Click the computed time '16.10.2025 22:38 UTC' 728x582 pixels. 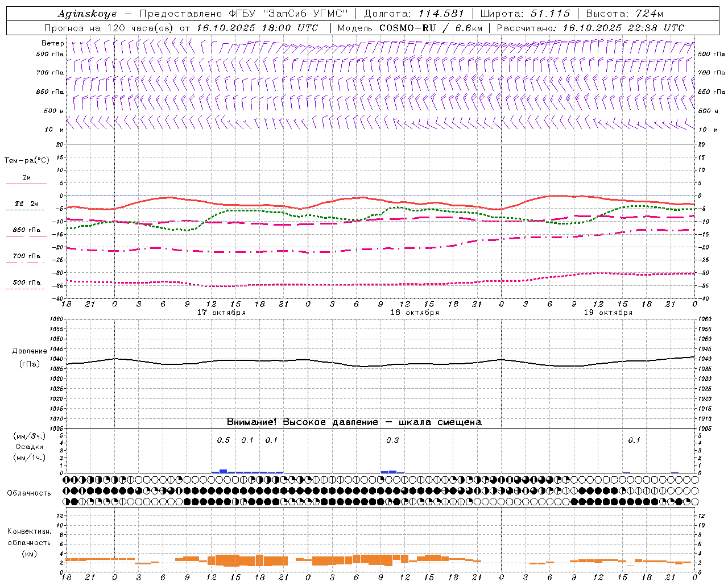623,28
